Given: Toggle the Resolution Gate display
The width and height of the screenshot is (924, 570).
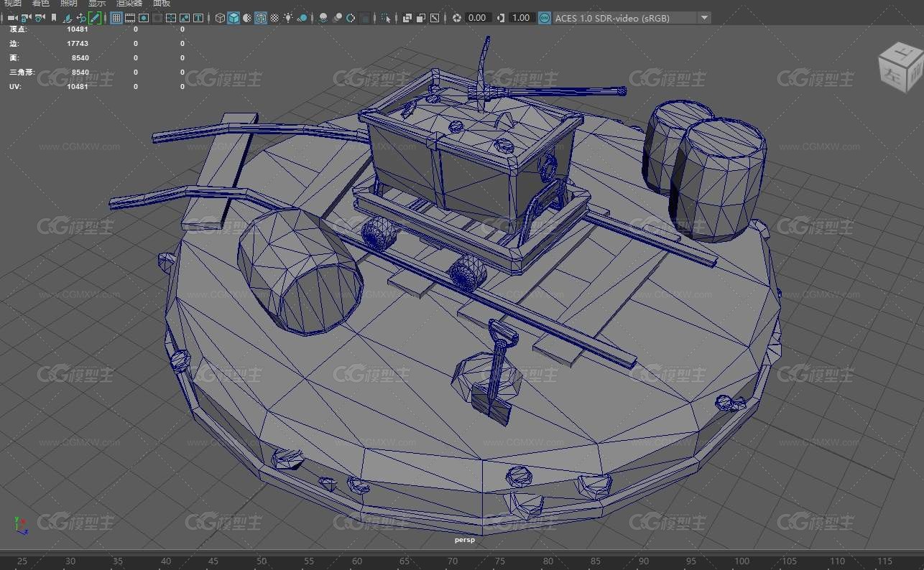Looking at the screenshot, I should point(144,18).
